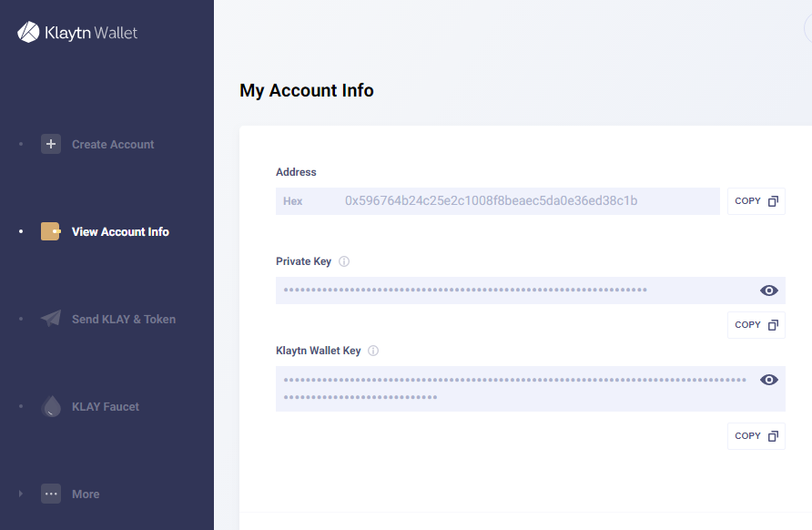
Task: Copy the Hex address
Action: click(x=756, y=201)
